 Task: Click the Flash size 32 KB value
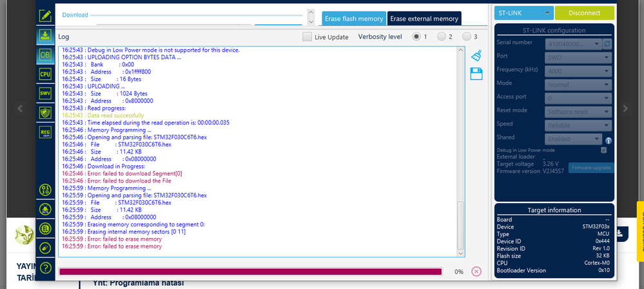tap(602, 256)
